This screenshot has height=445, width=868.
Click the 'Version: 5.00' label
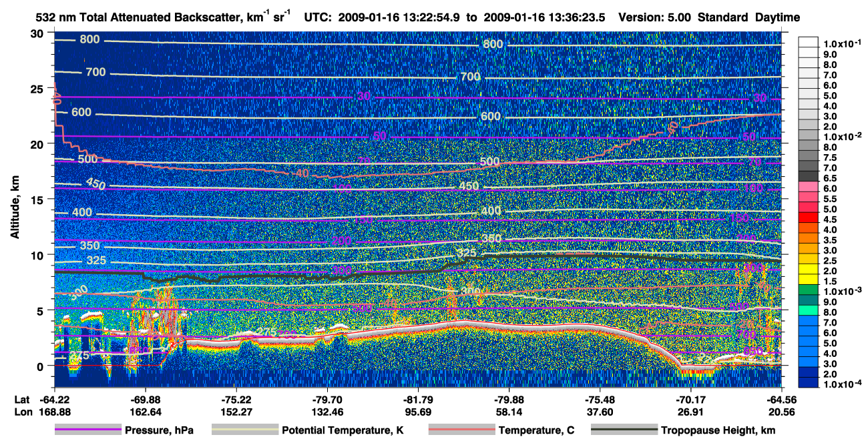(656, 18)
